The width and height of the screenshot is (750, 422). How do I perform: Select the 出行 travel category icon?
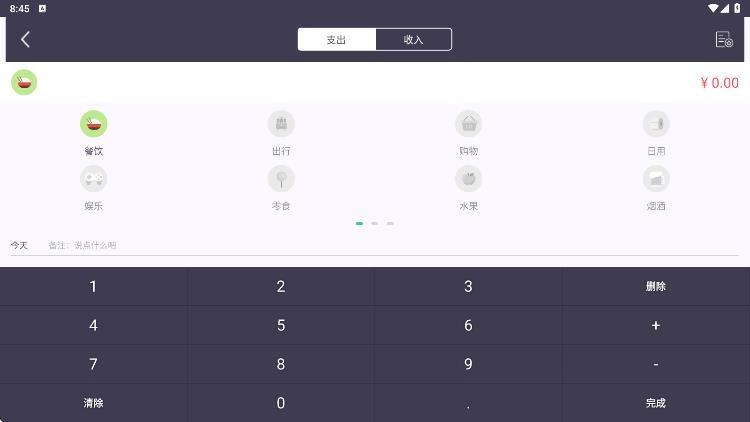(281, 125)
